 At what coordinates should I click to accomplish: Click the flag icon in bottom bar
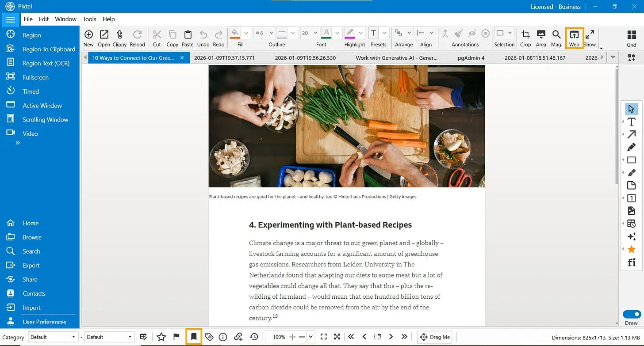click(x=176, y=337)
